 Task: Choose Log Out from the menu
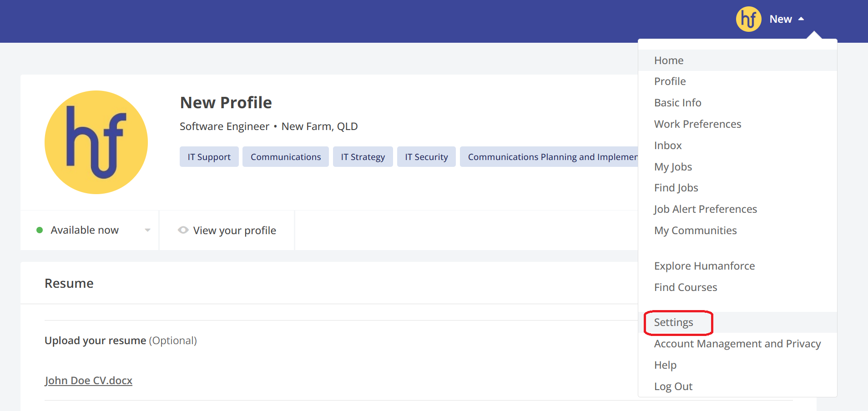click(x=673, y=386)
